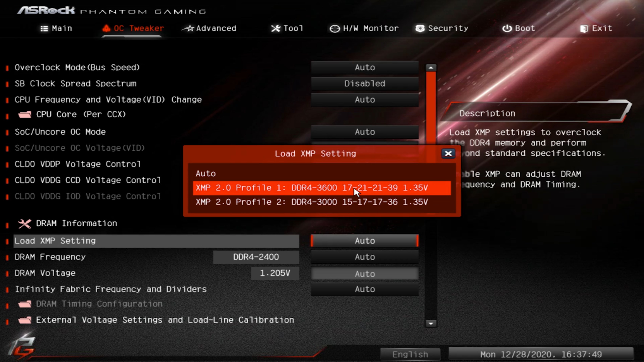Viewport: 644px width, 362px height.
Task: Select SoC/Uncore OC Mode label
Action: point(60,132)
